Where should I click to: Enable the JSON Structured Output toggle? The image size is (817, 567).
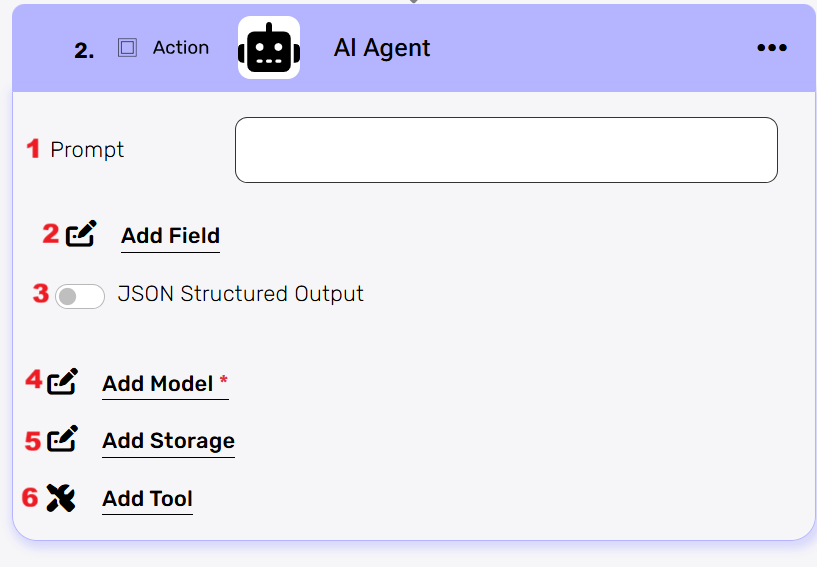pyautogui.click(x=80, y=296)
